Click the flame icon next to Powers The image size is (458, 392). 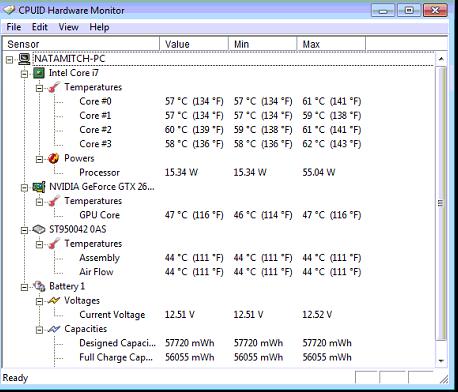pos(54,158)
